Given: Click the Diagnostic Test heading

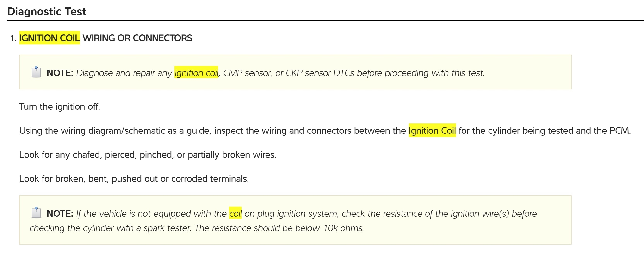Looking at the screenshot, I should [x=47, y=12].
